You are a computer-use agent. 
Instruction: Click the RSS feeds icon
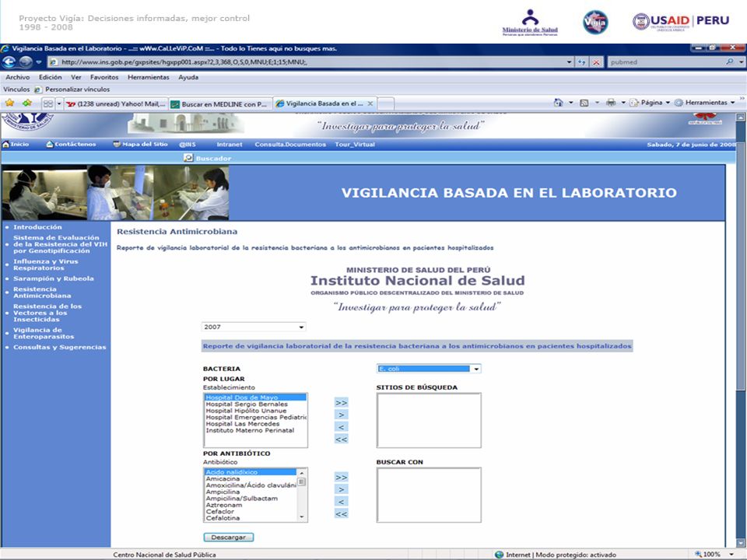coord(584,103)
